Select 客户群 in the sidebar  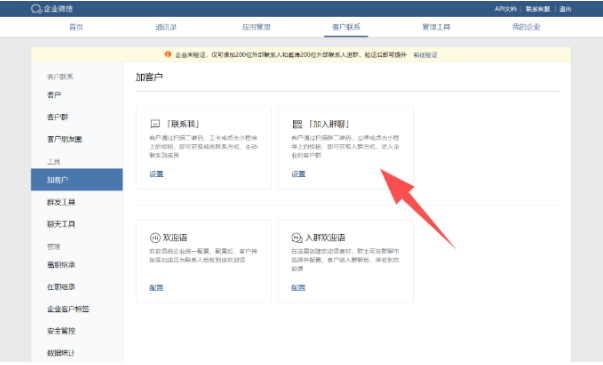pyautogui.click(x=57, y=117)
